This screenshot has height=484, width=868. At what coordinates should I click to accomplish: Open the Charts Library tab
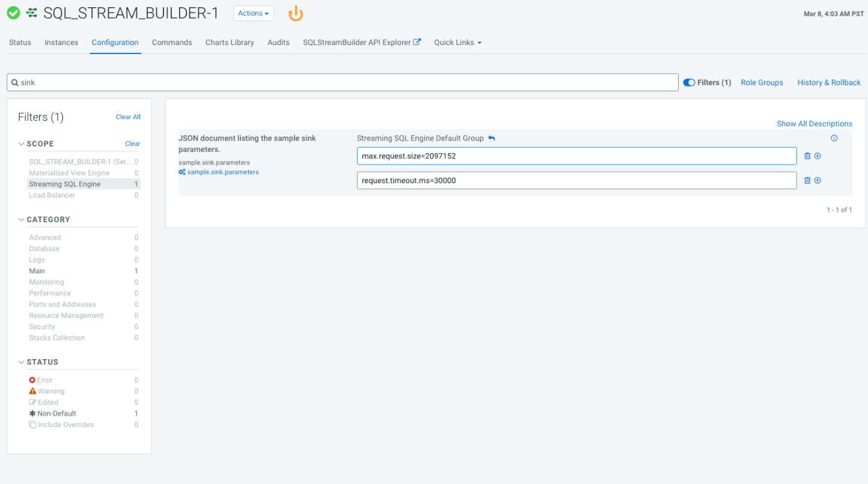(230, 43)
